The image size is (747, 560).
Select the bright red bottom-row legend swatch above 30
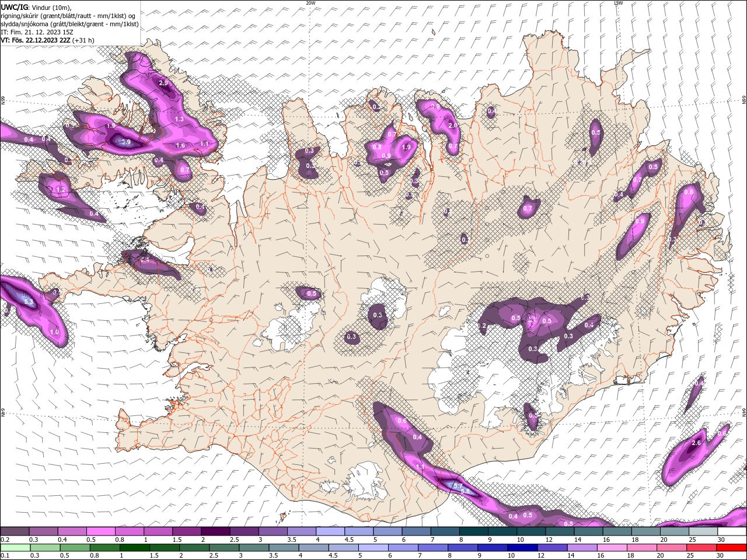pos(731,548)
